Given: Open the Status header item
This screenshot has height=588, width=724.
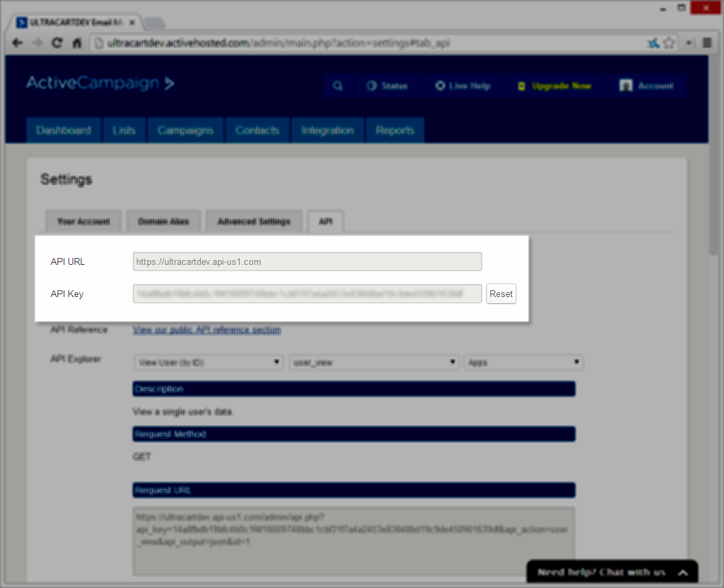Looking at the screenshot, I should click(387, 86).
